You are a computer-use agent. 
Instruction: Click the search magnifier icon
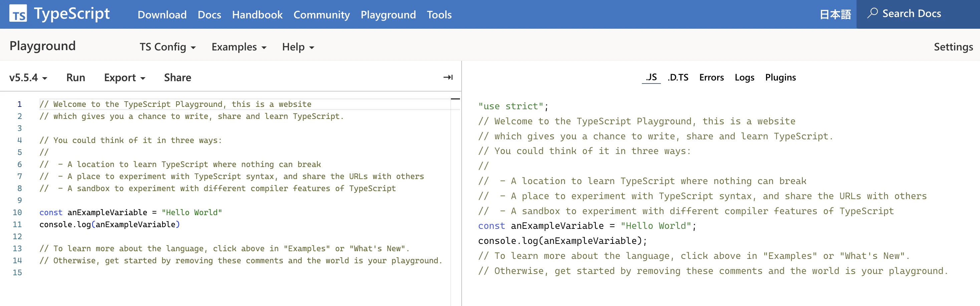872,13
